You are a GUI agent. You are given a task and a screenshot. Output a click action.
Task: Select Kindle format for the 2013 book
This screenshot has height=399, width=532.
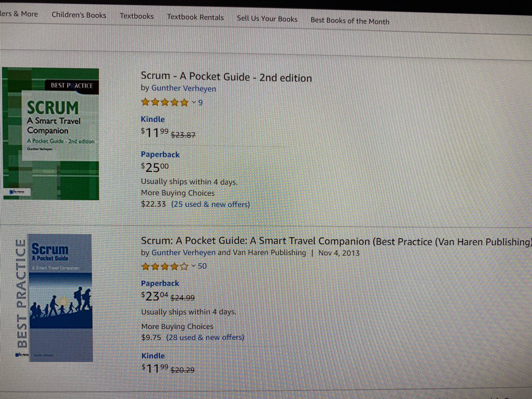click(x=153, y=356)
